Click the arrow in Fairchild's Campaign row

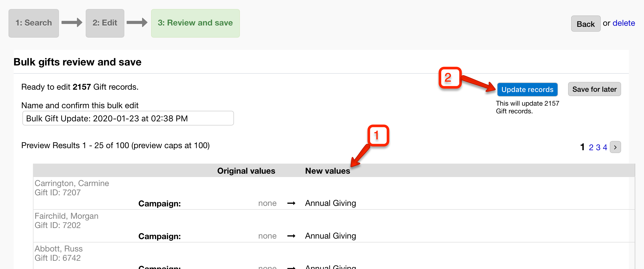tap(291, 236)
